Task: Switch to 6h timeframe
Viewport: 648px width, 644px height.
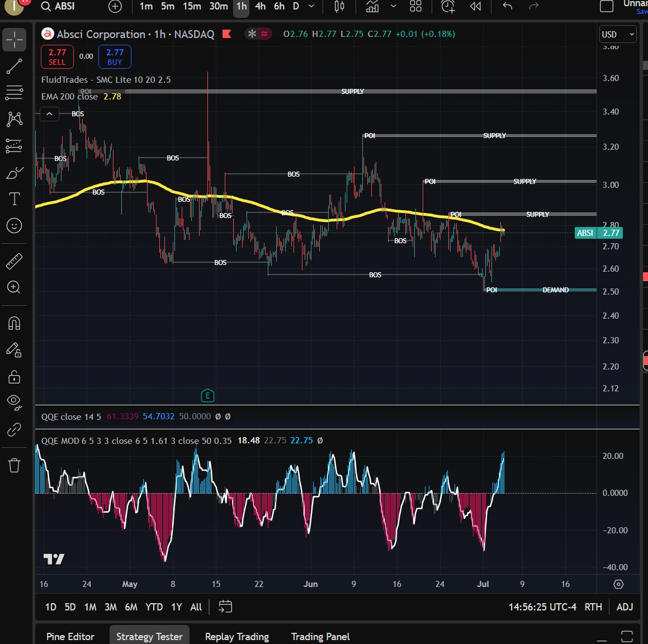Action: 280,6
